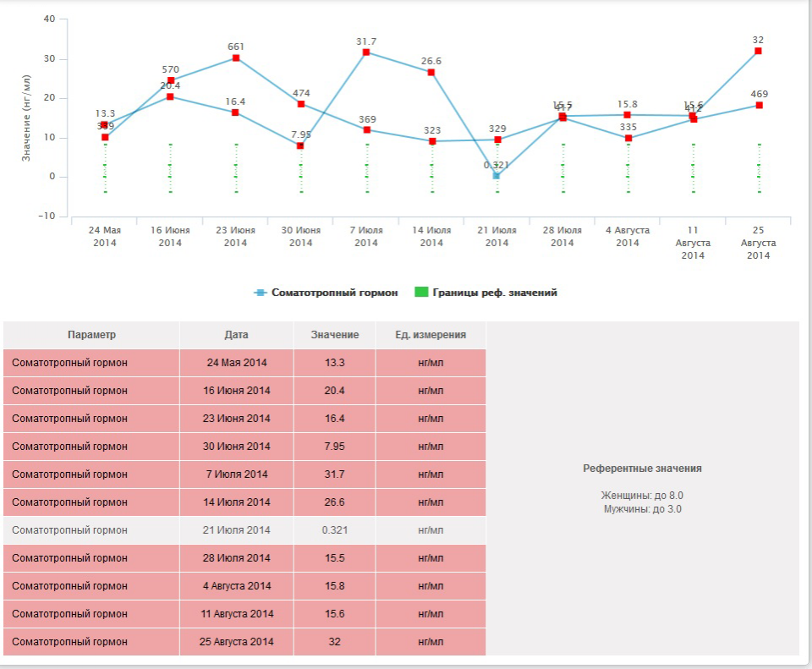Click the blue 0.321 data point marker
The image size is (812, 669).
pos(497,176)
